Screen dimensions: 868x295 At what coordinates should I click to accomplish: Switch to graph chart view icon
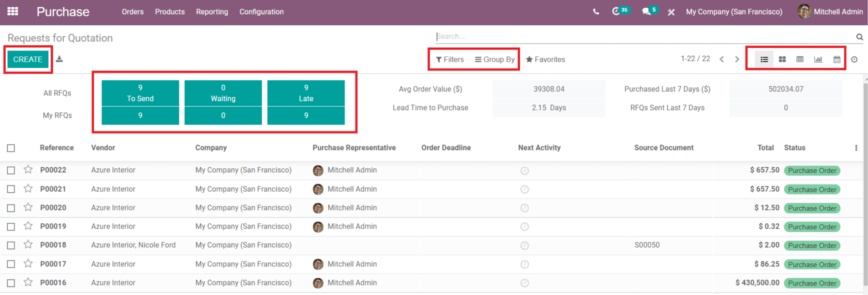pyautogui.click(x=818, y=60)
